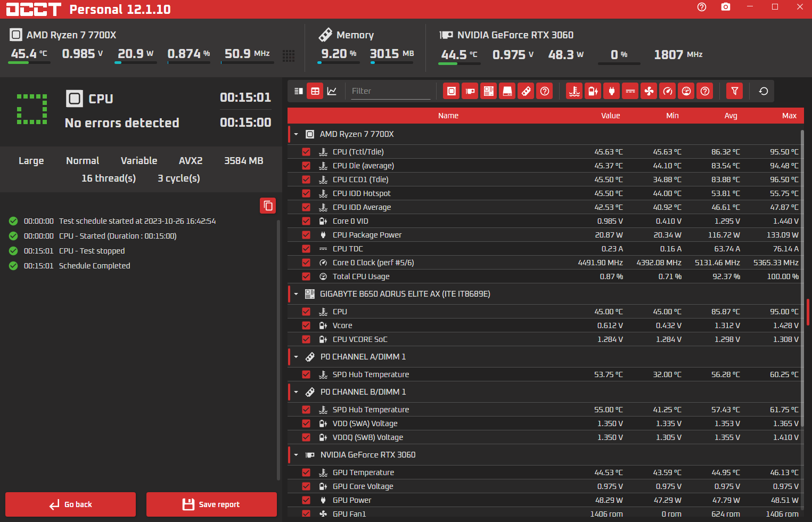Toggle the CPU sensor filter icon
Viewport: 812px width, 522px height.
(x=452, y=91)
